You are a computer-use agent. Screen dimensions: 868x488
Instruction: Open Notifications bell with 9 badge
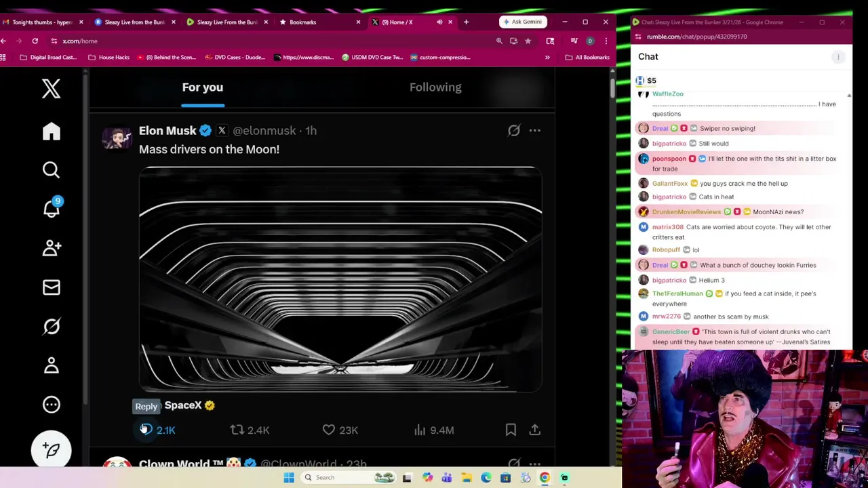pyautogui.click(x=52, y=208)
